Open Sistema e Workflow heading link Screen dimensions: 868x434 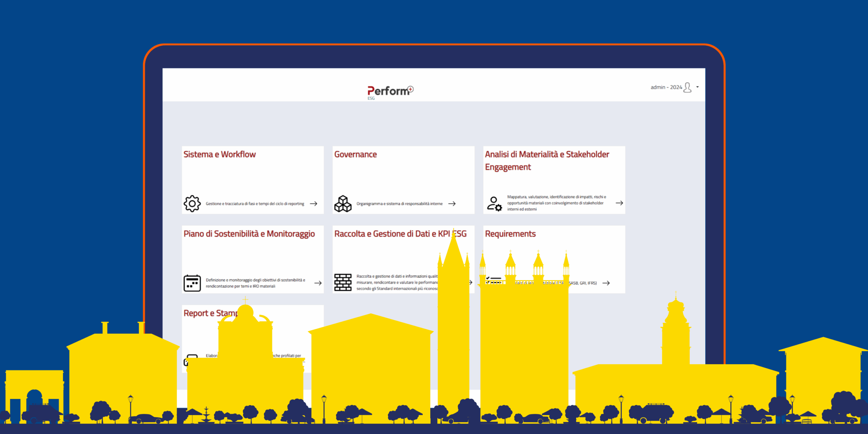(219, 154)
